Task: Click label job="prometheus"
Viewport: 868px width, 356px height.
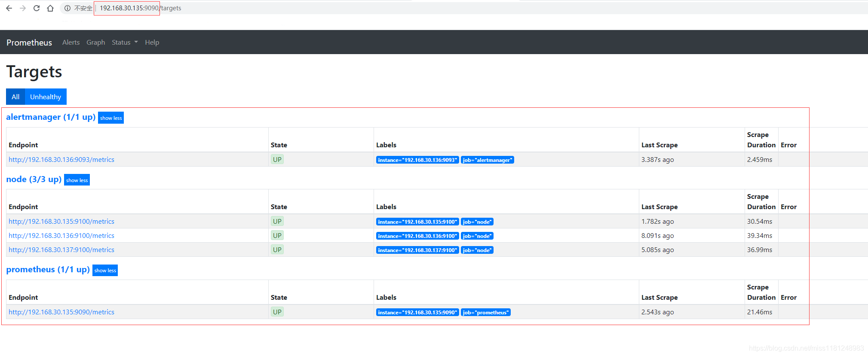Action: (x=486, y=313)
